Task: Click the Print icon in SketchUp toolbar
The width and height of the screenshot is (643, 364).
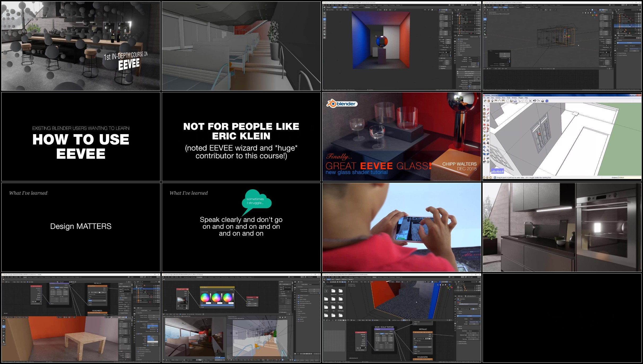Action: pyautogui.click(x=543, y=101)
